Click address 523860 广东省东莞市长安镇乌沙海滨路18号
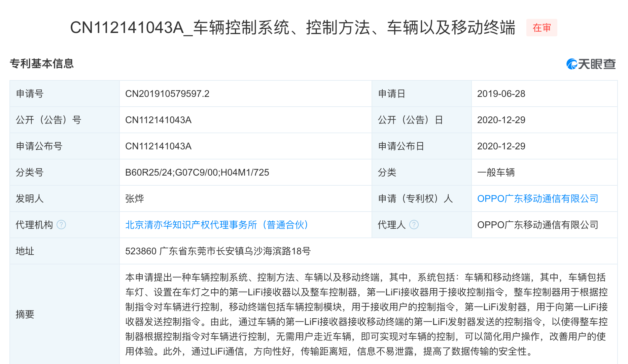The height and width of the screenshot is (364, 628). click(x=218, y=251)
